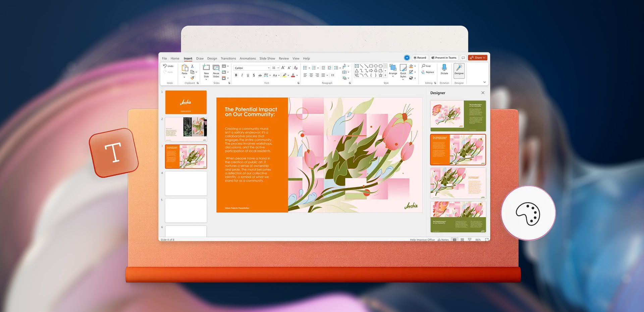Switch to the Animations tab
The height and width of the screenshot is (312, 644).
pos(248,58)
